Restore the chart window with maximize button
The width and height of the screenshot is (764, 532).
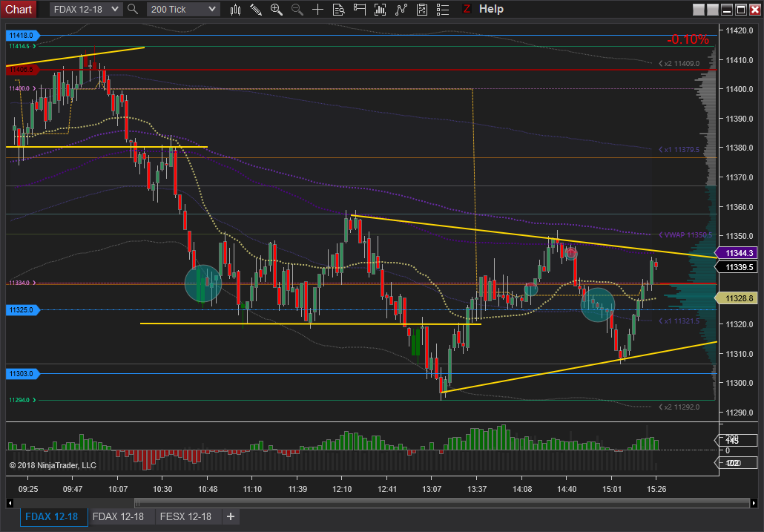coord(740,9)
